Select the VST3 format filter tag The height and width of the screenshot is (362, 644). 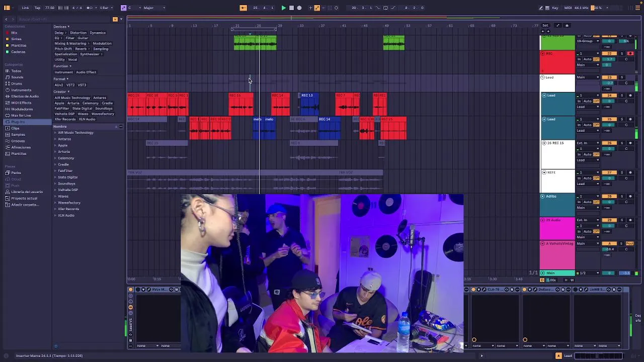(82, 85)
